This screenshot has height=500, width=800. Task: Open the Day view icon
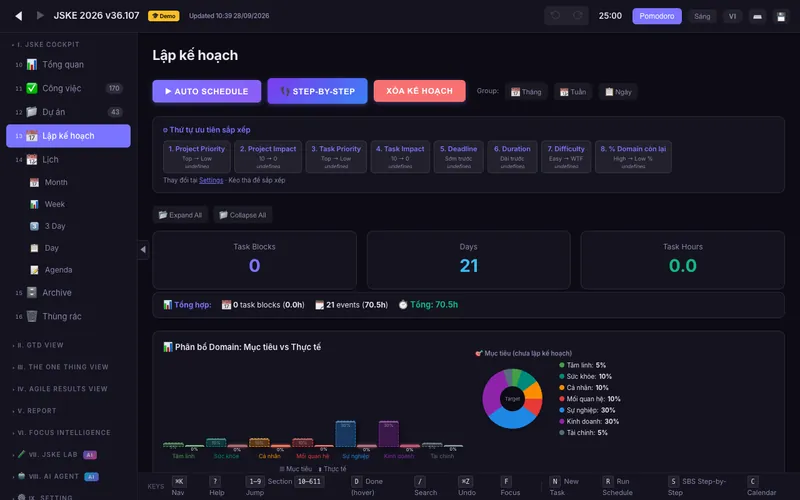pyautogui.click(x=34, y=248)
